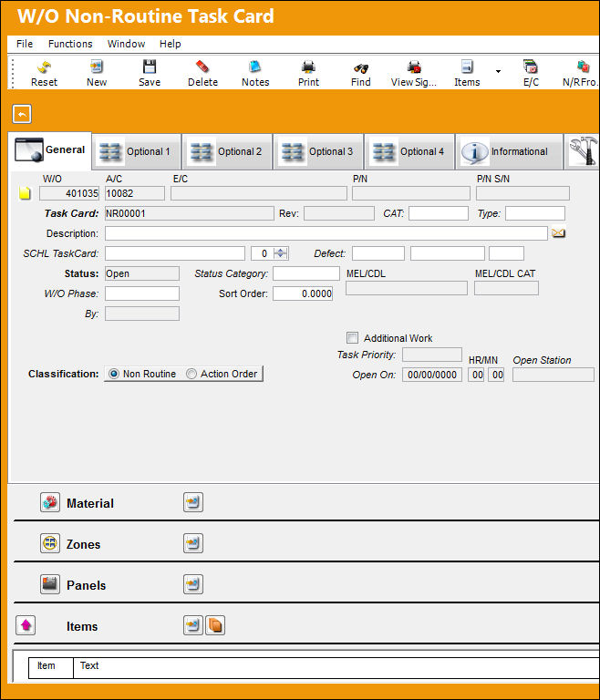Click the Description input field
Screen dimensions: 600x700
point(326,233)
